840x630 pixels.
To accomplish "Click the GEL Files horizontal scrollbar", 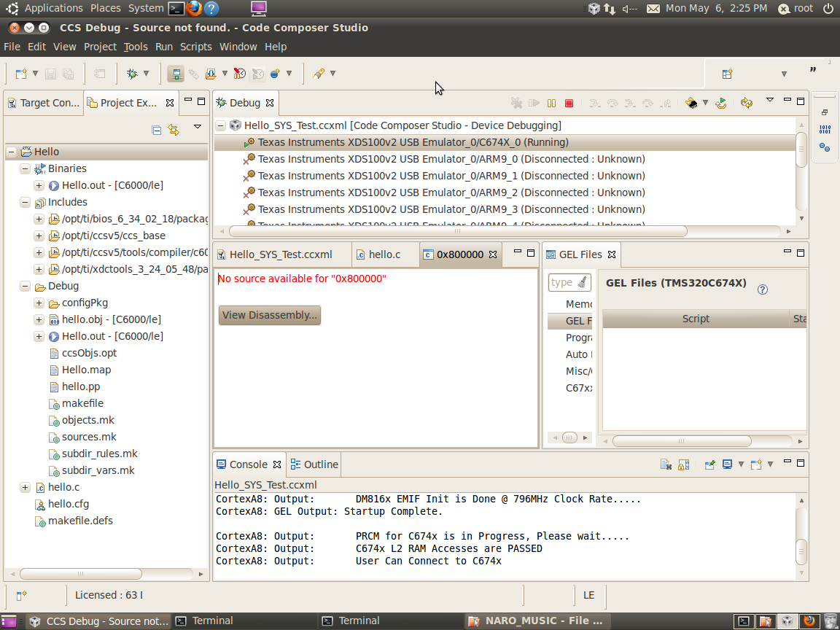I will 682,441.
